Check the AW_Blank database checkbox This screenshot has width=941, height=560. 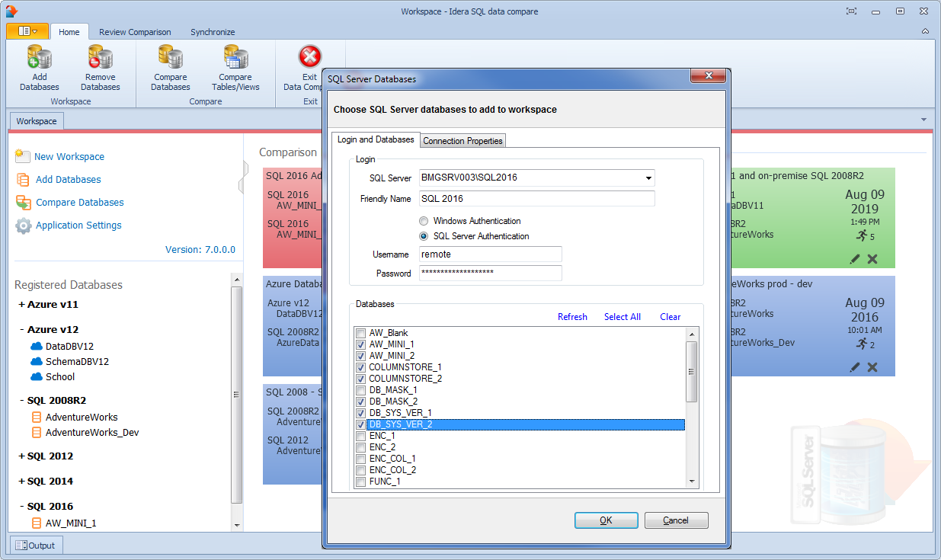(361, 333)
